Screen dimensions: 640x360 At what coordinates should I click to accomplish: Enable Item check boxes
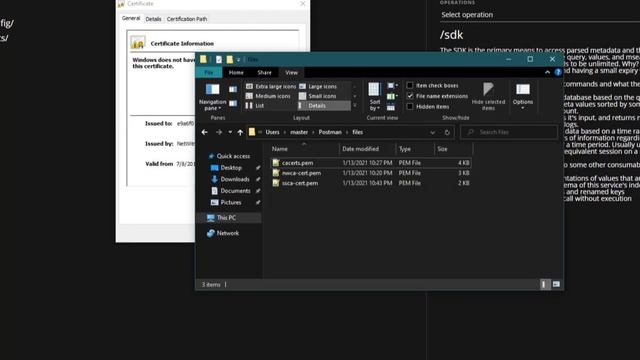[x=410, y=86]
